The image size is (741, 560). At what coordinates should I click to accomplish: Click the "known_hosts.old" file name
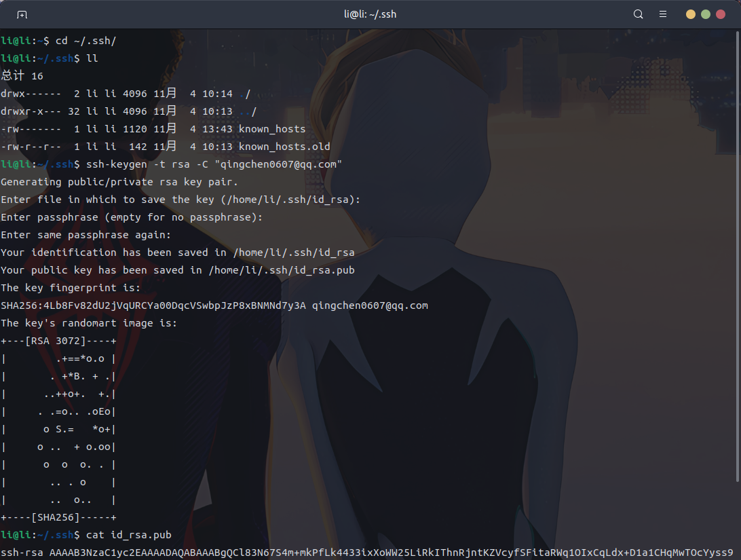coord(284,147)
